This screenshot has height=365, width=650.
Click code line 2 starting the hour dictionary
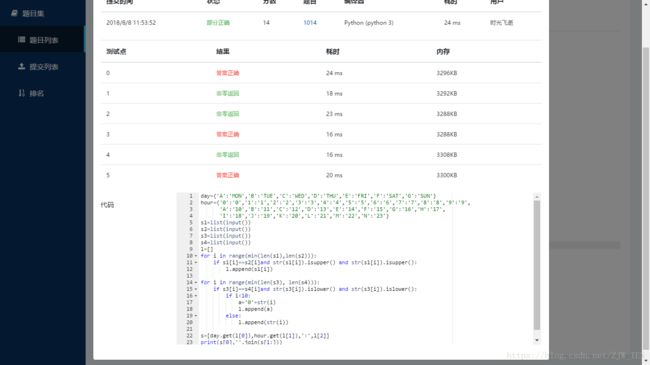(x=335, y=203)
